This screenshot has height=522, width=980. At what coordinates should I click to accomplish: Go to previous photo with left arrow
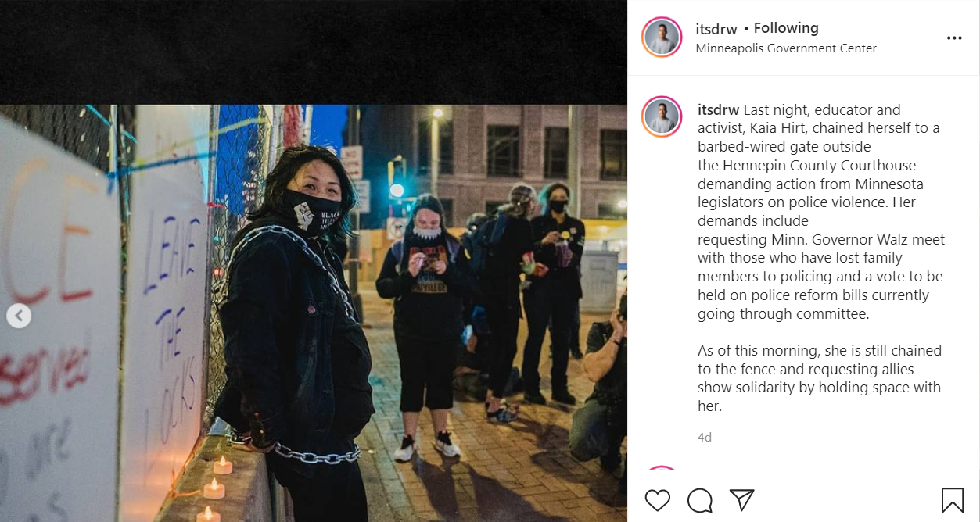(19, 316)
